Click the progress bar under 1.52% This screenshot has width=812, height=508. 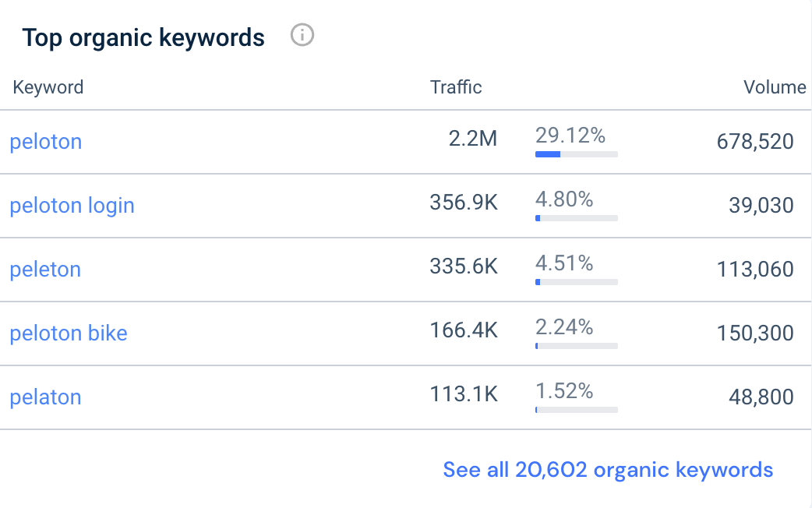[x=576, y=410]
